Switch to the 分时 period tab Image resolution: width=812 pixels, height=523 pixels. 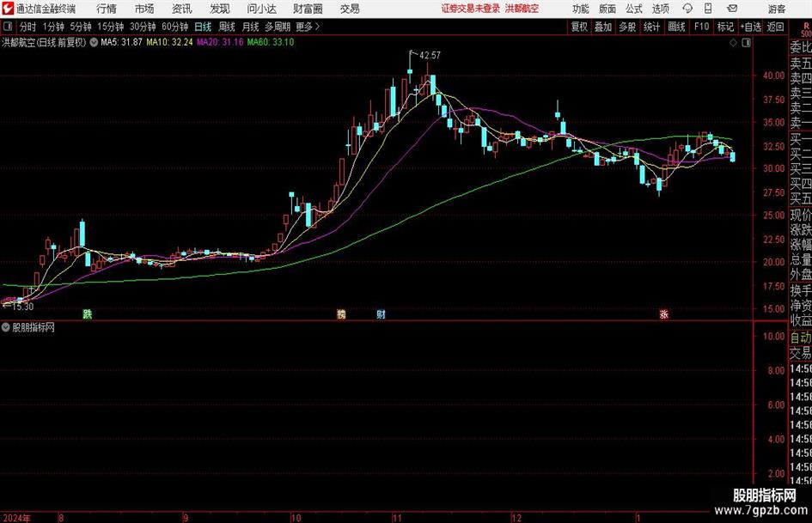[28, 27]
